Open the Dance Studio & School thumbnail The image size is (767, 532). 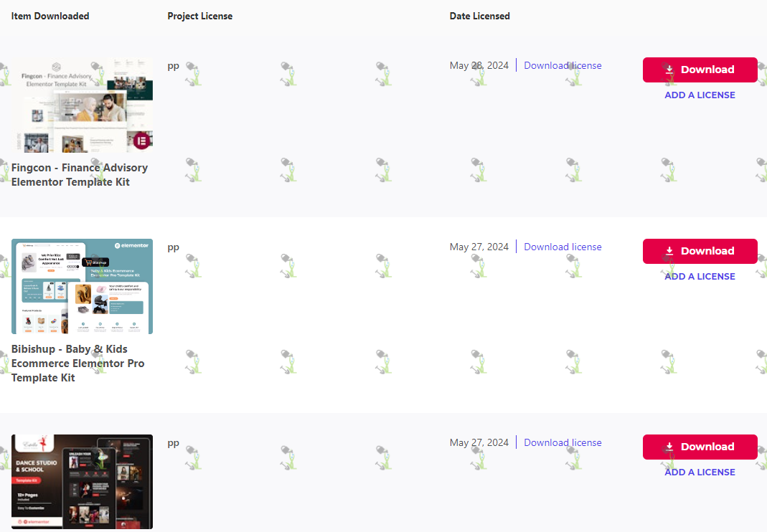[83, 482]
